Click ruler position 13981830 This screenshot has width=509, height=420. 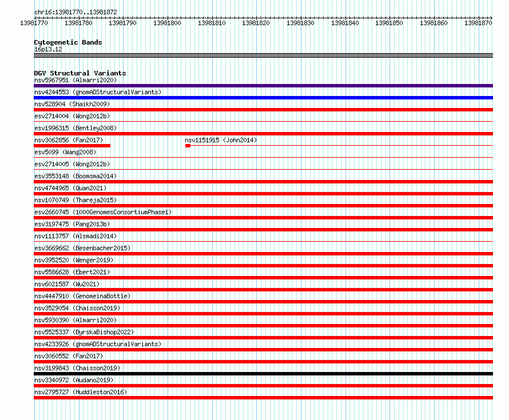click(300, 23)
